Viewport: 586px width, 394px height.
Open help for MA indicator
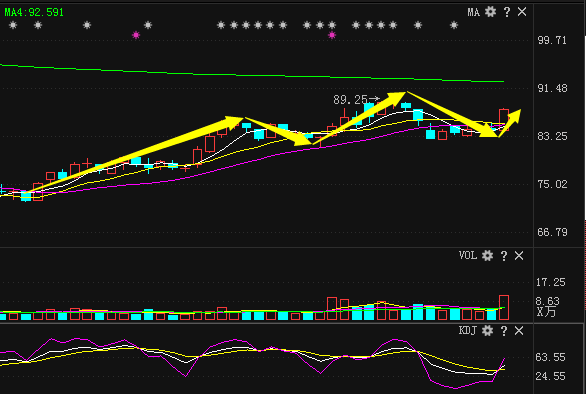507,12
